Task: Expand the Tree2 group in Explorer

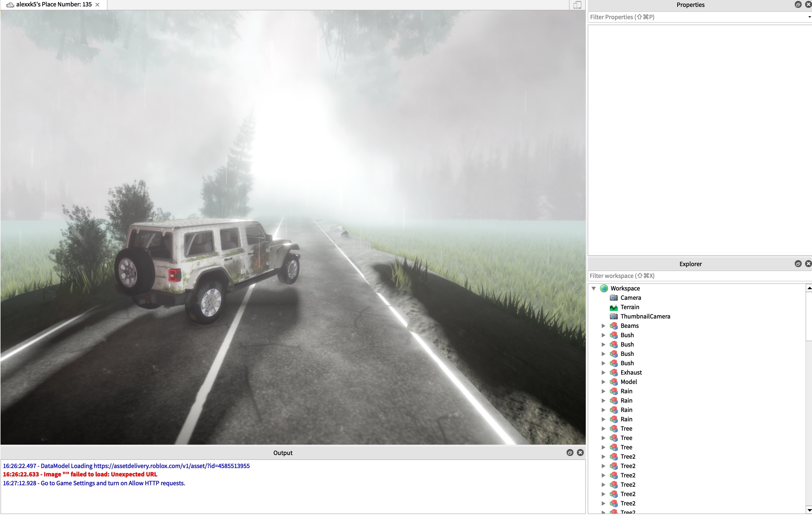Action: (602, 456)
